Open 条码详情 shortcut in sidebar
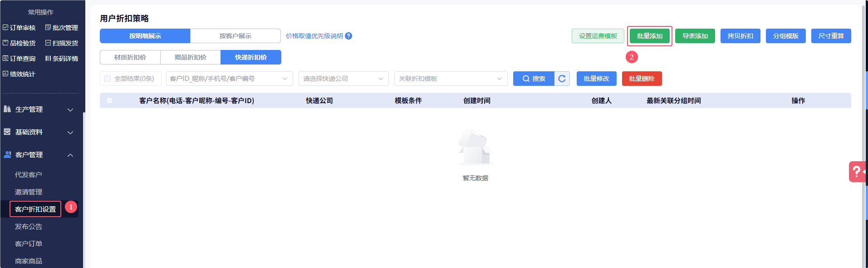This screenshot has height=268, width=868. point(62,59)
